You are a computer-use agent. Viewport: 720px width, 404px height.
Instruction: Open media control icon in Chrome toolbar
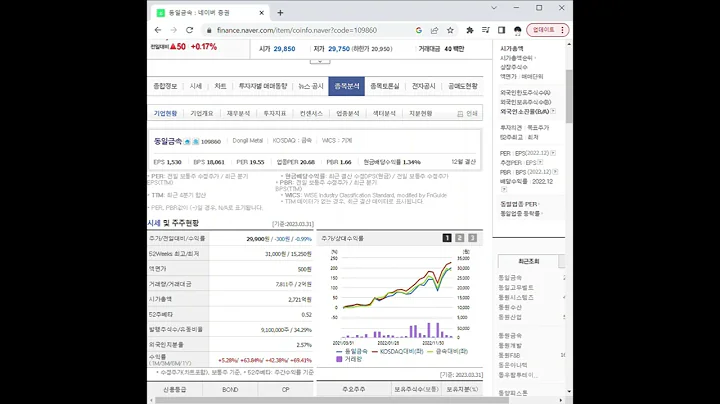click(485, 30)
